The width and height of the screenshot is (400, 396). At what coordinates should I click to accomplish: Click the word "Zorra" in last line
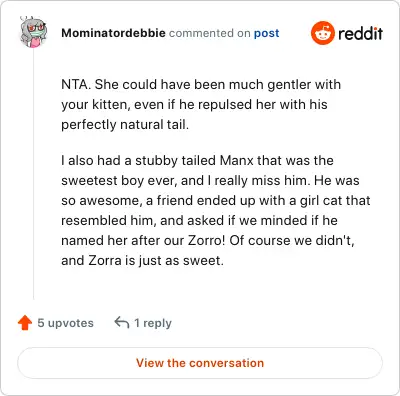[105, 260]
